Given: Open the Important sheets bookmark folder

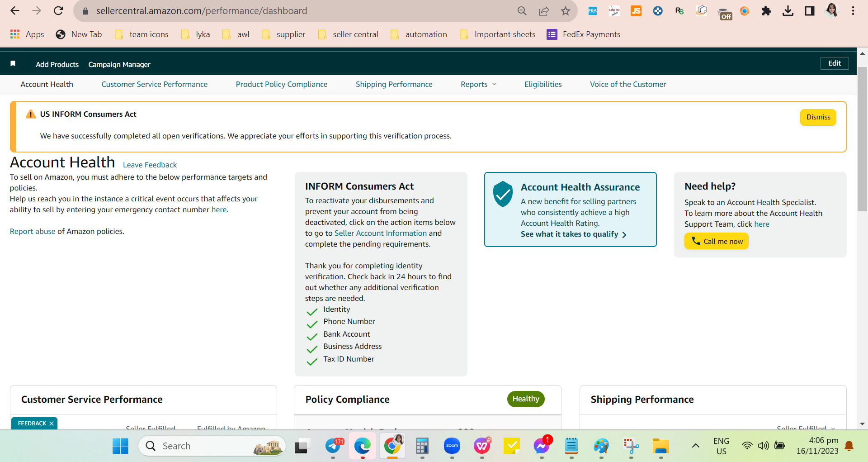Looking at the screenshot, I should 497,34.
